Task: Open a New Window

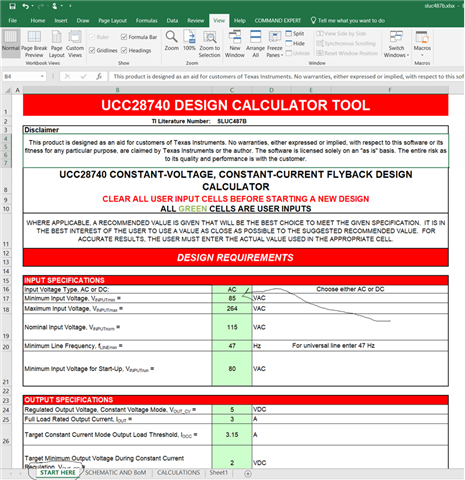Action: coord(235,44)
